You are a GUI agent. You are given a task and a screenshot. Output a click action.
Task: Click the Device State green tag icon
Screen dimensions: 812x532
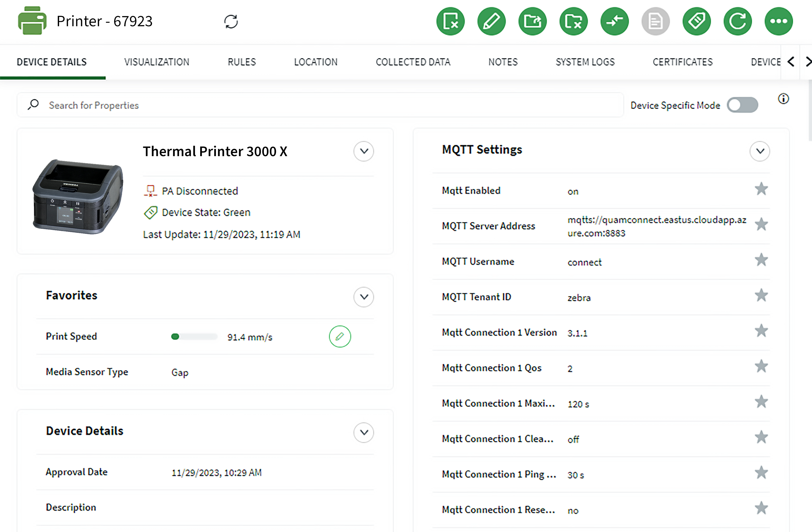(x=150, y=212)
